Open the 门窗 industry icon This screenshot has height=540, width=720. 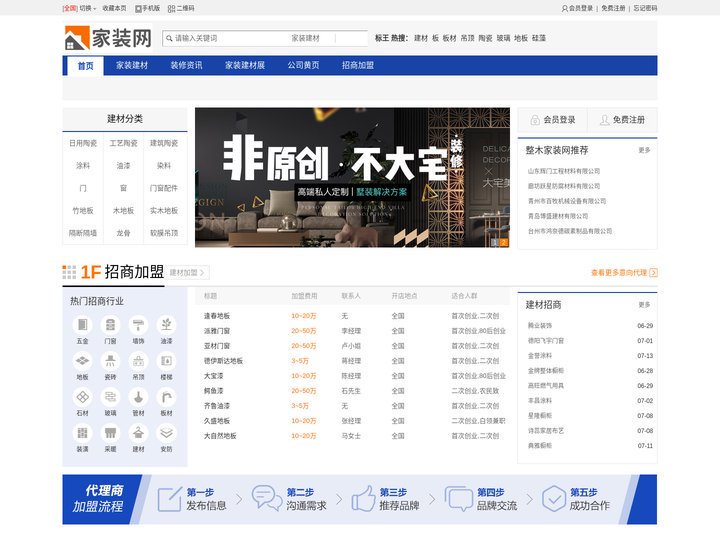[110, 325]
